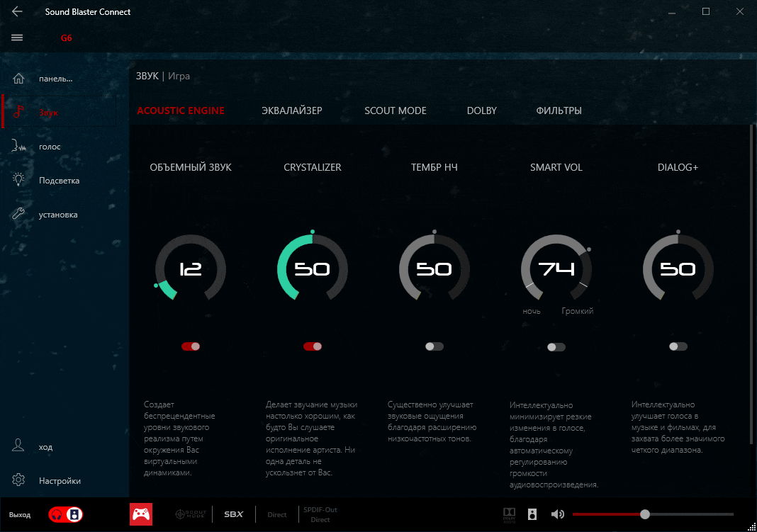Click Direct in the bottom bar
Viewport: 757px width, 532px height.
click(277, 515)
